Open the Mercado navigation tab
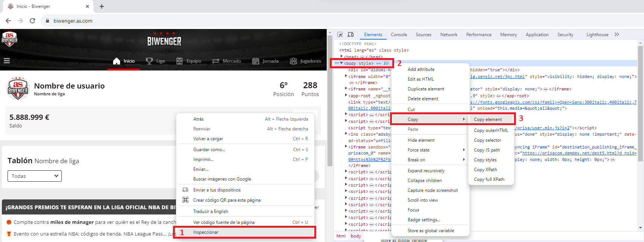Viewport: 644px width, 242px height. 226,61
